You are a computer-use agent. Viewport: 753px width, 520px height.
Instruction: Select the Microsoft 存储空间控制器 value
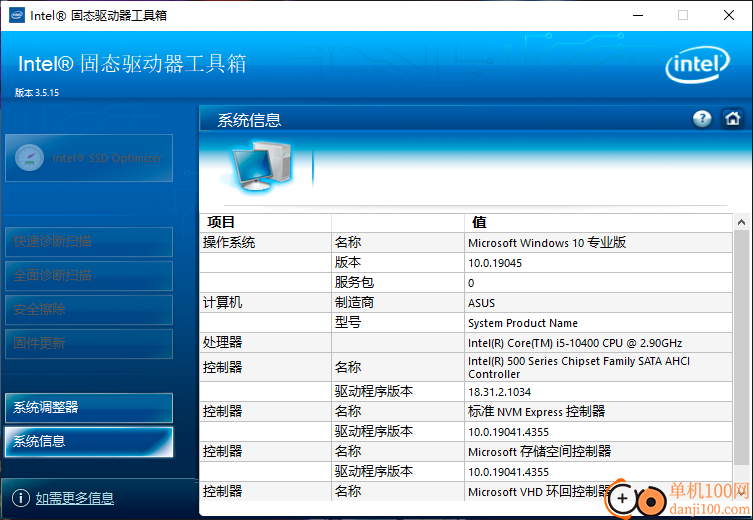pos(539,451)
